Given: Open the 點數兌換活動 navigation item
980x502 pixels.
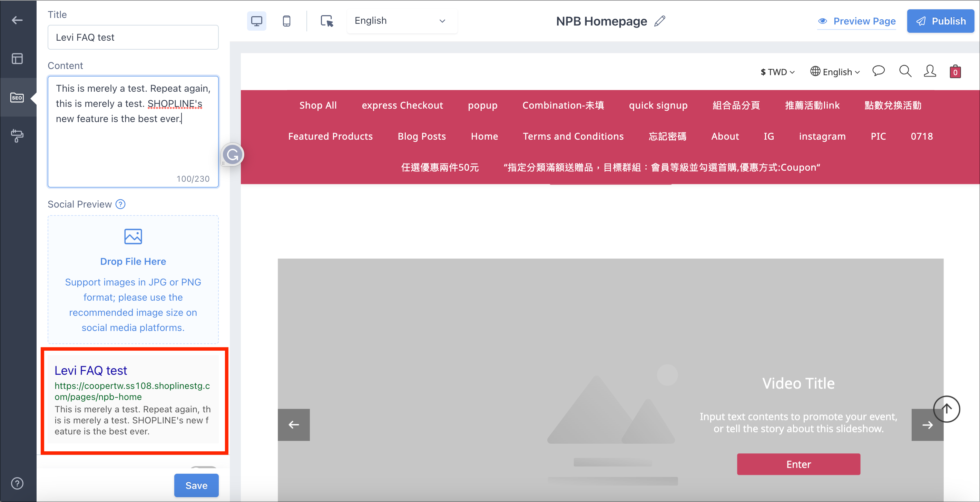Looking at the screenshot, I should pos(893,105).
